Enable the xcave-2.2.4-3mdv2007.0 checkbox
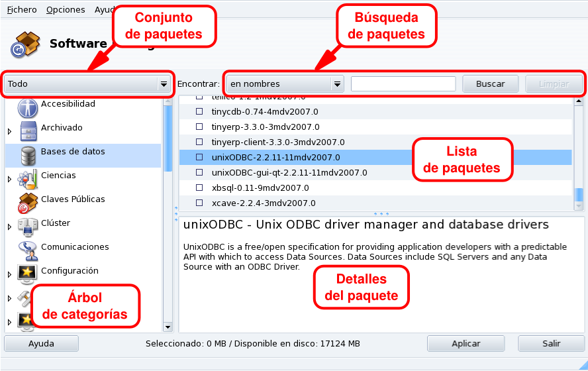588x371 pixels. click(x=199, y=203)
